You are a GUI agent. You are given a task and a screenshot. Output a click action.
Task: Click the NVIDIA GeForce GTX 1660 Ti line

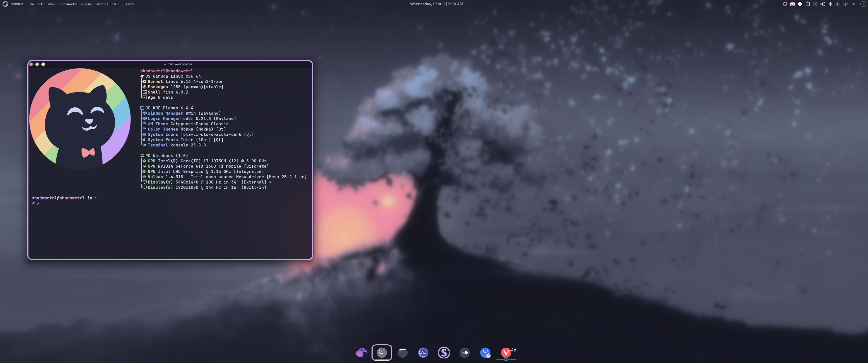[x=205, y=166]
